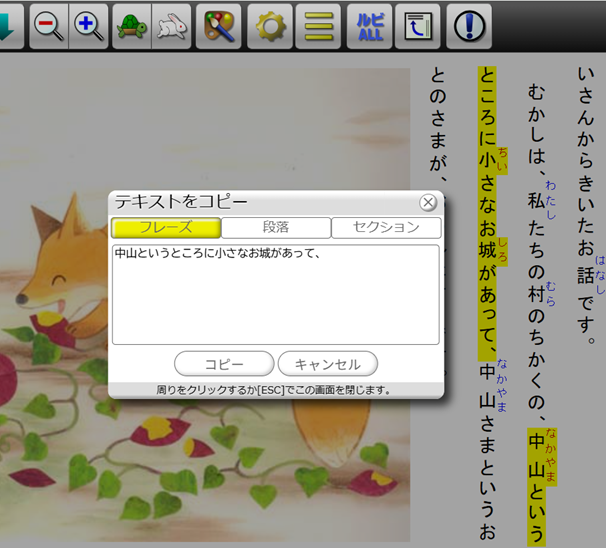Image resolution: width=606 pixels, height=548 pixels.
Task: Toggle the ルビ ALL ruby button
Action: 369,27
